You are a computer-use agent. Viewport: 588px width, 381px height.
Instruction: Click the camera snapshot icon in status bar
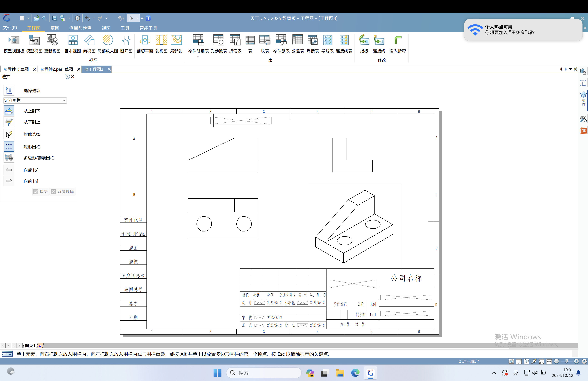click(x=511, y=361)
